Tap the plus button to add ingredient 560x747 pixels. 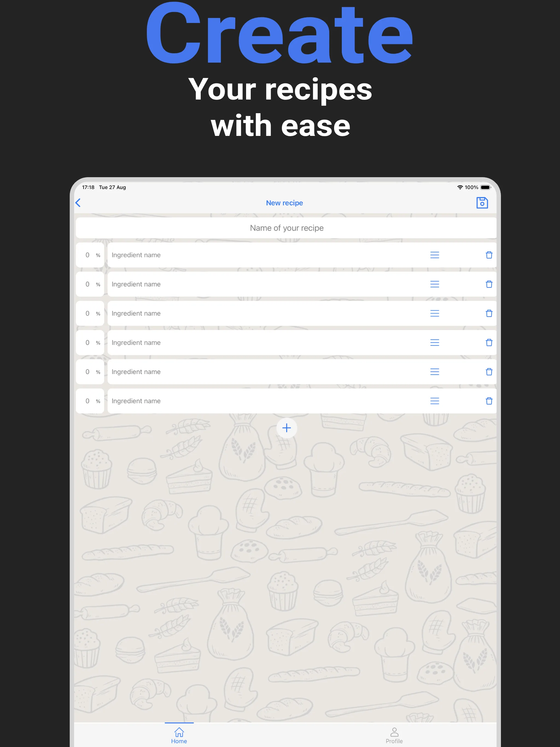287,428
